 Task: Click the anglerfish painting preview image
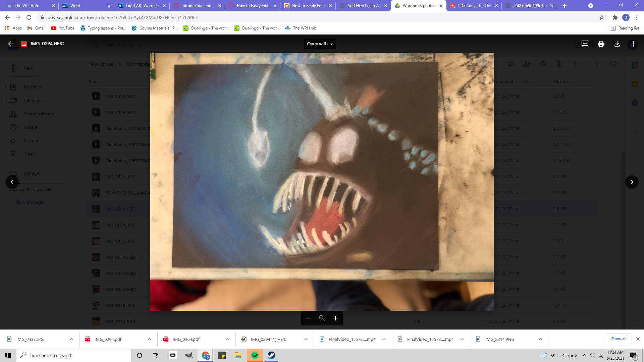click(322, 182)
